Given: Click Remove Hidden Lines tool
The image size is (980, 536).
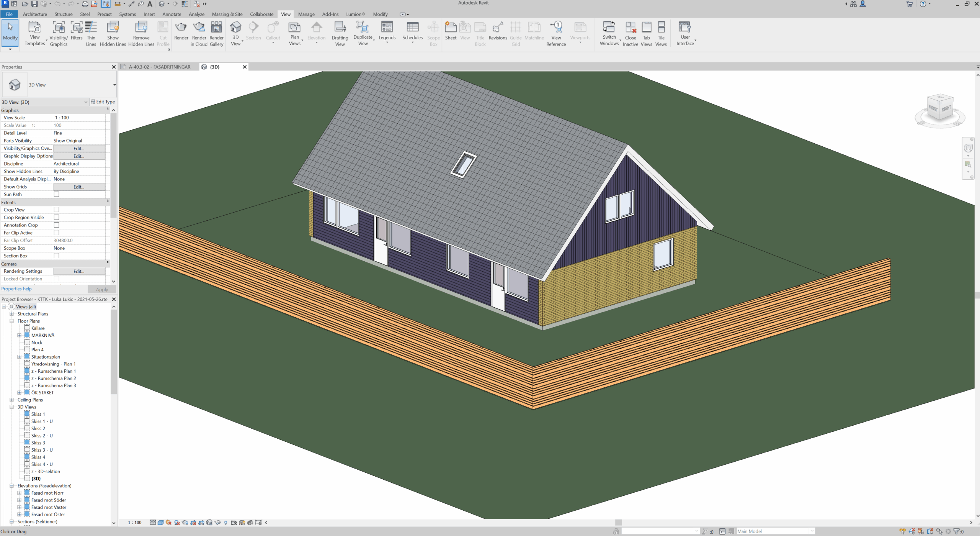Looking at the screenshot, I should [141, 33].
